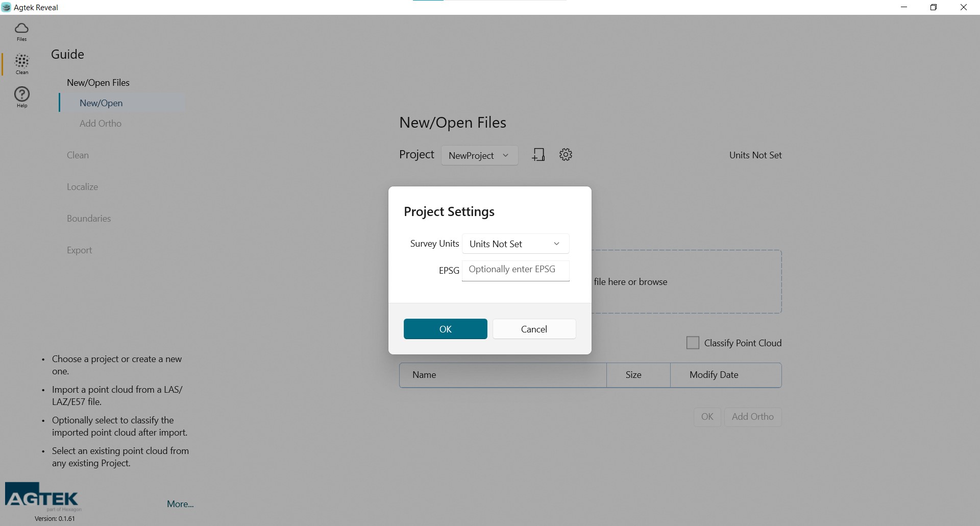Open the Localize guide step
Screen dimensions: 980x526
pyautogui.click(x=82, y=186)
